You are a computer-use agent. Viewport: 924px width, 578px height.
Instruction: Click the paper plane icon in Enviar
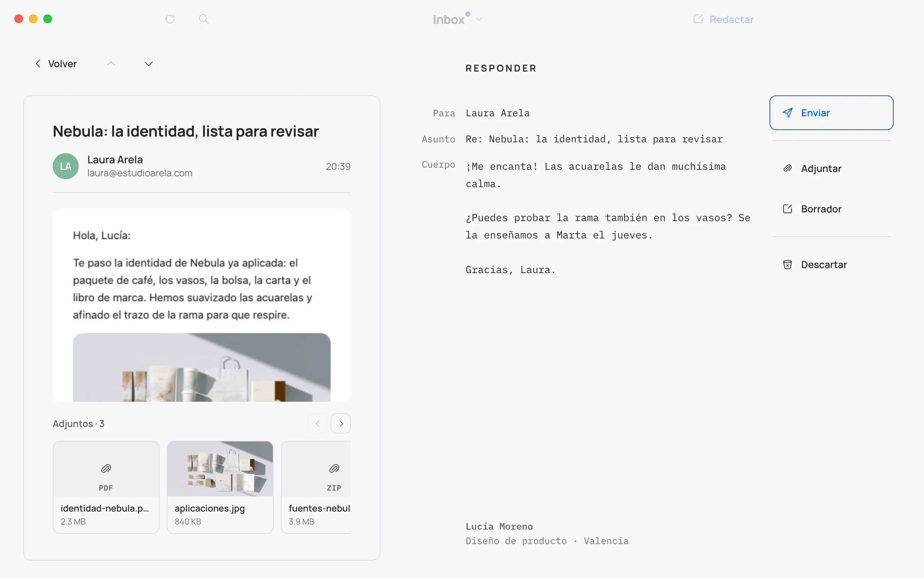point(787,113)
